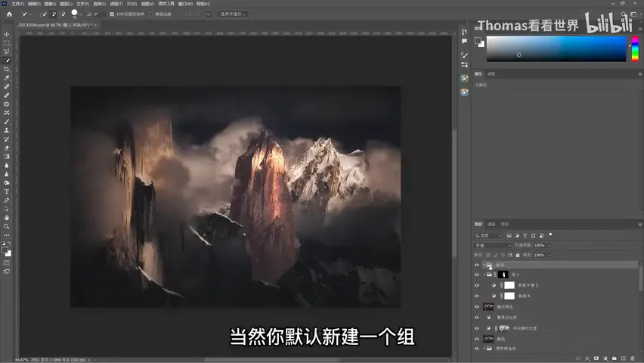Select the Pen tool
Screen dimensions: 644x363
point(7,200)
